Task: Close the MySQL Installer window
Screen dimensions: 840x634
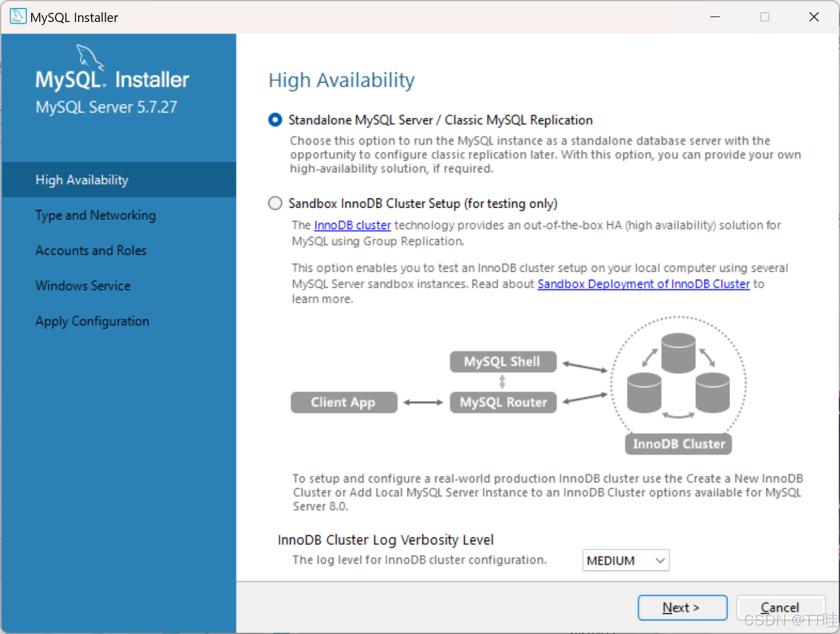Action: coord(814,17)
